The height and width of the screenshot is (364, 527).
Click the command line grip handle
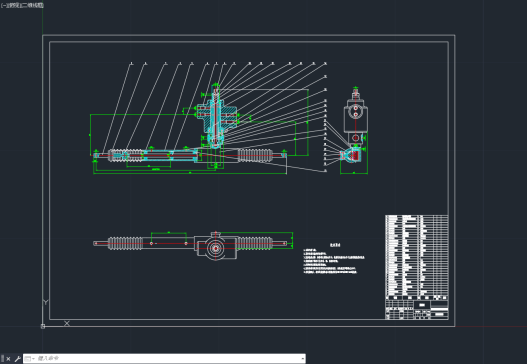click(x=3, y=359)
